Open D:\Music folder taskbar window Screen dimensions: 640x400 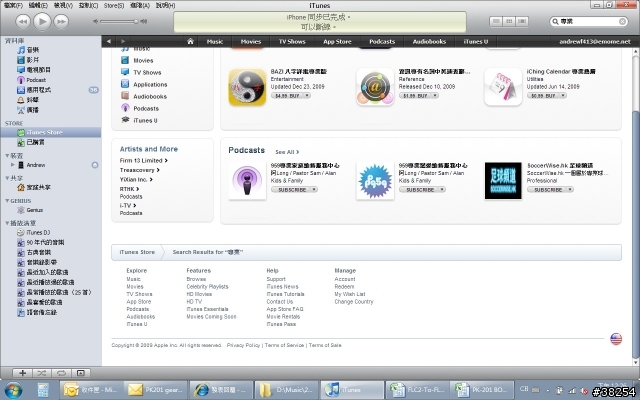point(285,390)
